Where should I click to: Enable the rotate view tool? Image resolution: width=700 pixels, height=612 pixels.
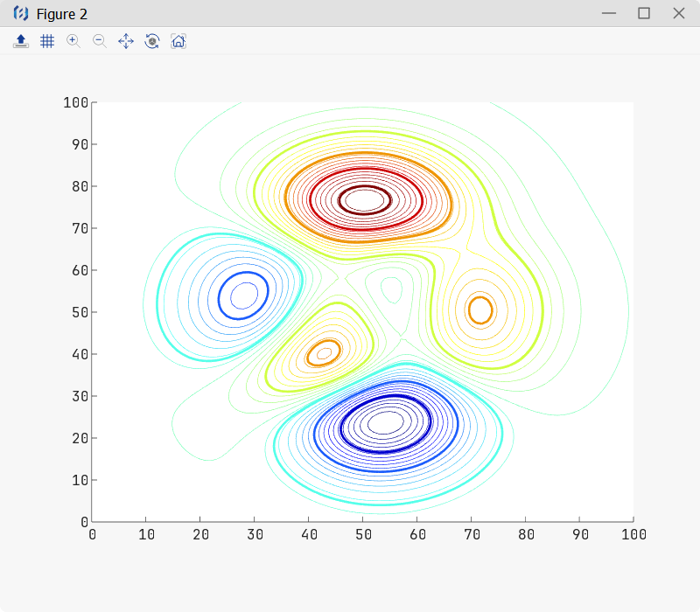(152, 41)
